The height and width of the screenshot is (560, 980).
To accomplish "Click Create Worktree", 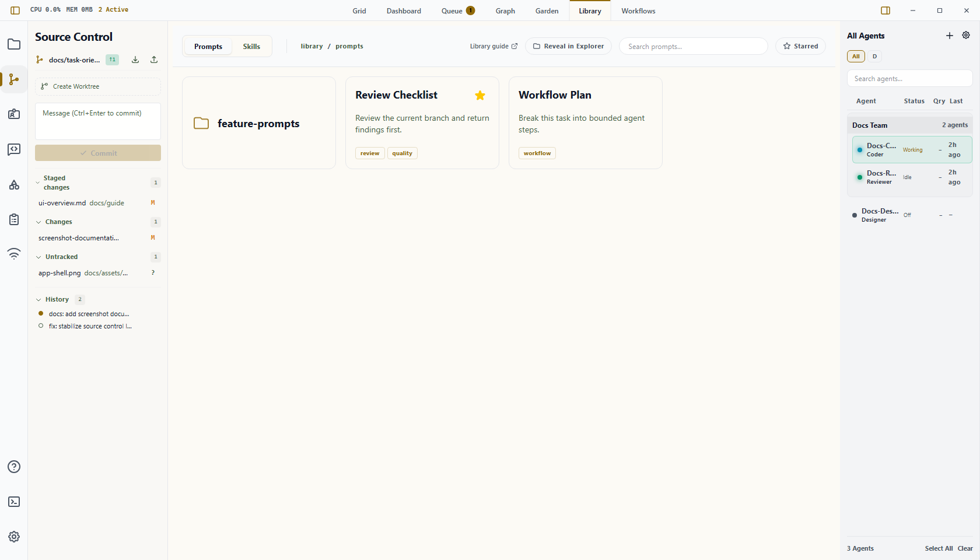I will pos(98,86).
